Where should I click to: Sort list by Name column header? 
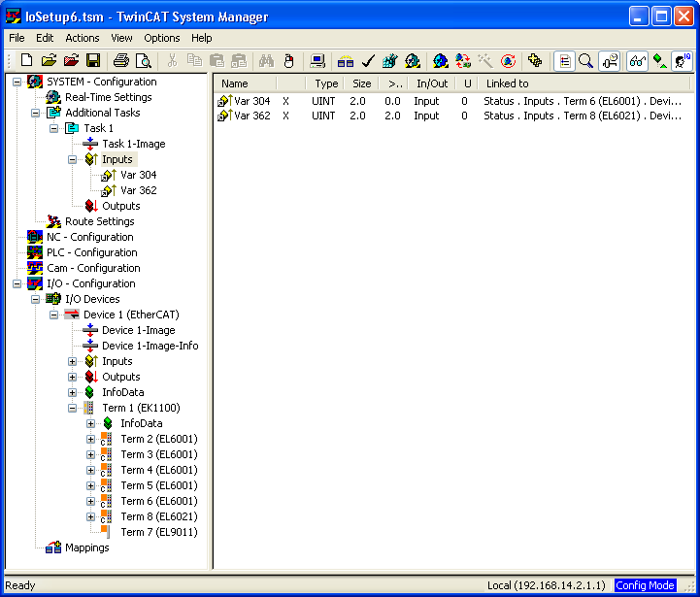tap(245, 83)
